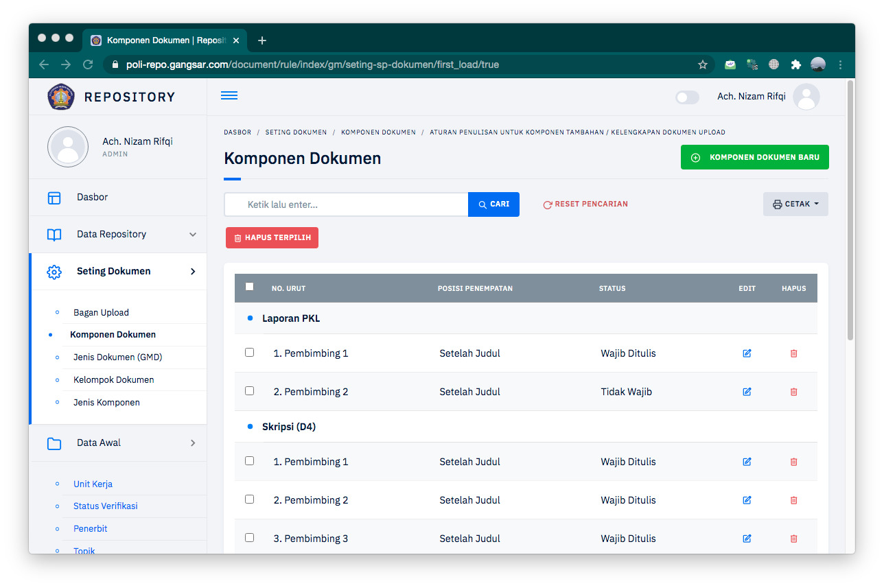Click trash icon for Skripsi Pembimbing 1
Screen dimensions: 884x588
click(x=793, y=462)
